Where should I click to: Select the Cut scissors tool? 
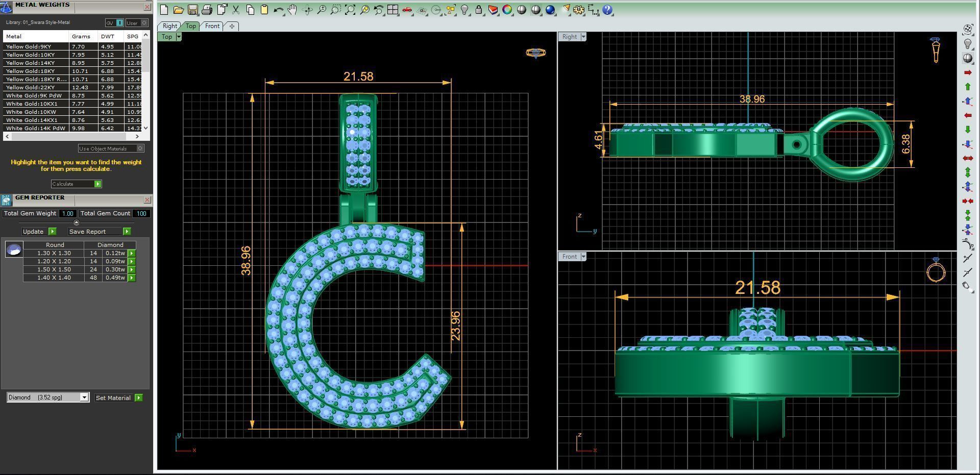[x=236, y=10]
